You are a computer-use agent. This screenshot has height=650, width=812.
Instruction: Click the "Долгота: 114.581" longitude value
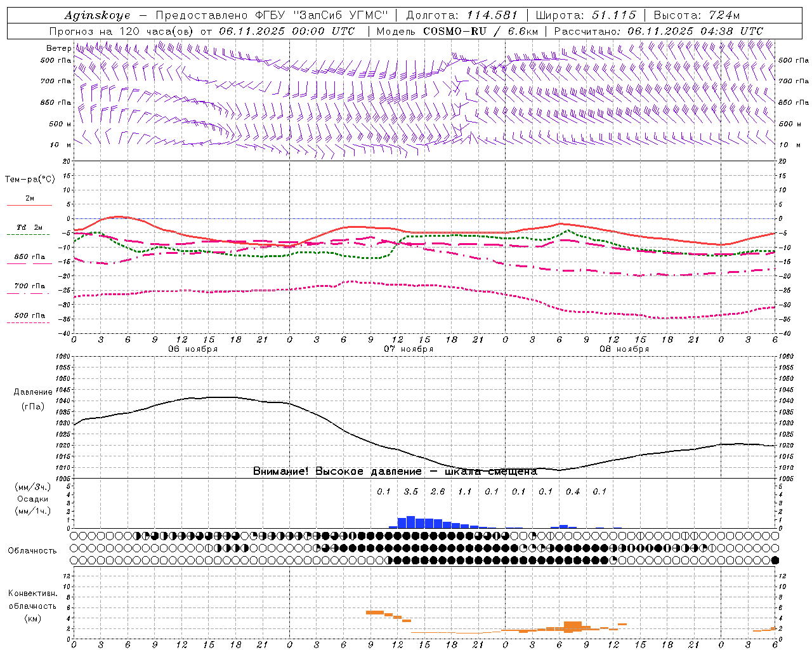tap(461, 15)
